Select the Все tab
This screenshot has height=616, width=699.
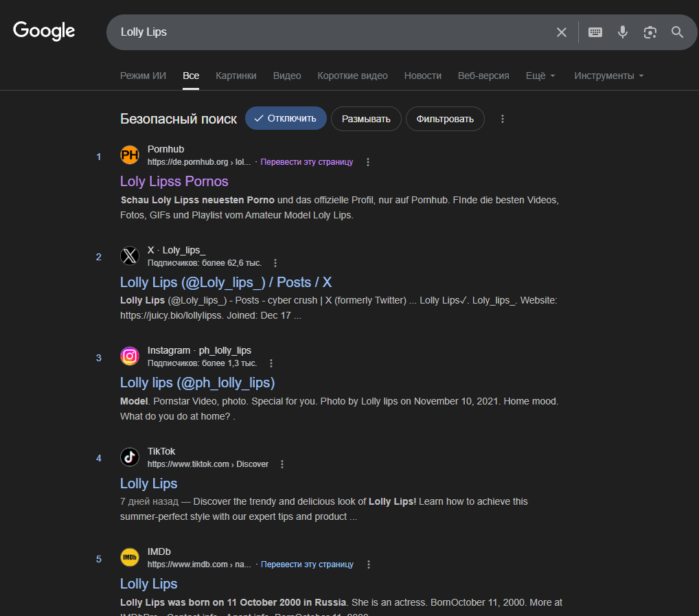191,76
